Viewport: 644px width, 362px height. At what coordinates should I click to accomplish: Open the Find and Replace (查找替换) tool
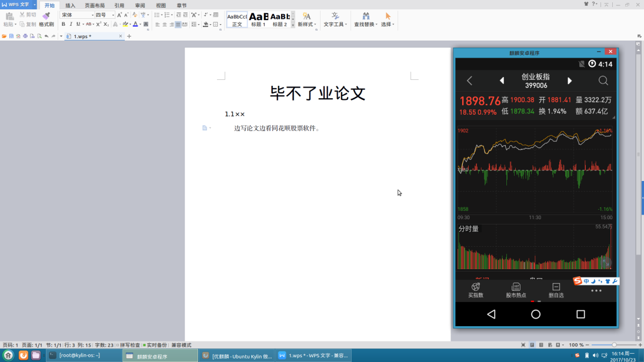[x=366, y=16]
